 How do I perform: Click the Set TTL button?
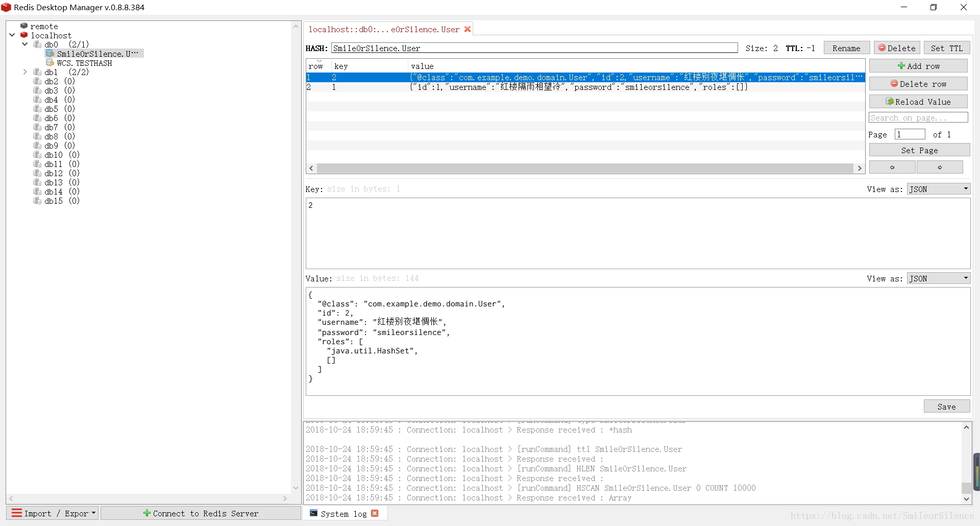coord(946,48)
